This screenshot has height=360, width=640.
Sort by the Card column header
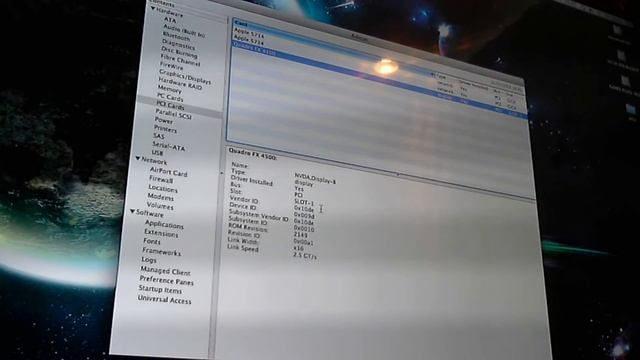coord(240,24)
